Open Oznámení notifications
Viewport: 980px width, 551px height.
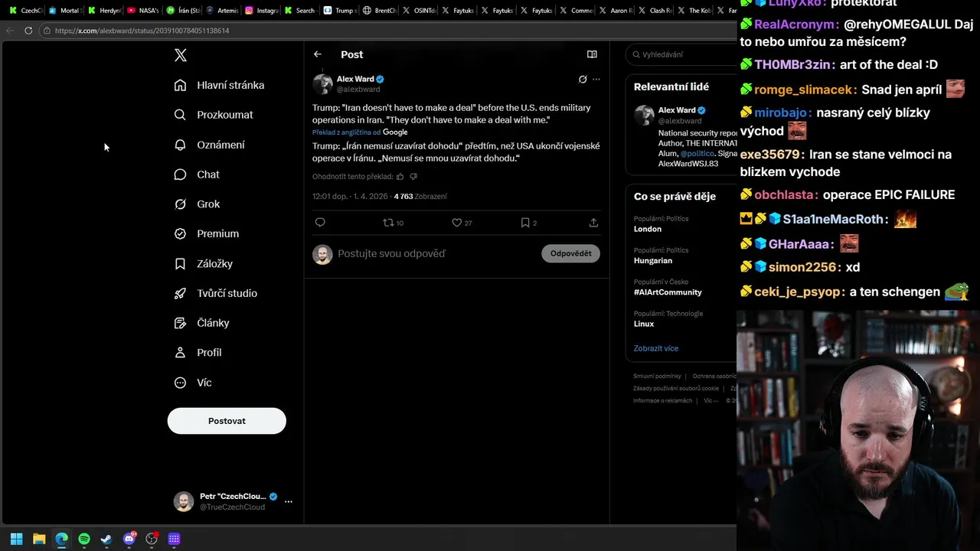(210, 145)
